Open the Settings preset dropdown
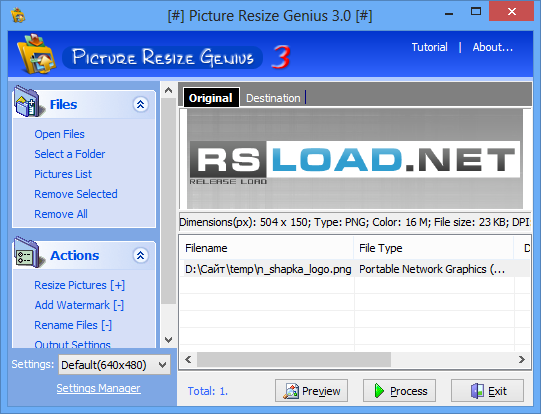 coord(114,365)
